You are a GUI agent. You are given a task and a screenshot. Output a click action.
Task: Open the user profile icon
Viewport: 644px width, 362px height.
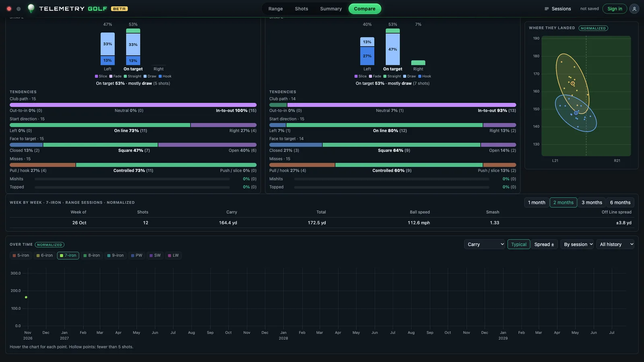pyautogui.click(x=634, y=8)
